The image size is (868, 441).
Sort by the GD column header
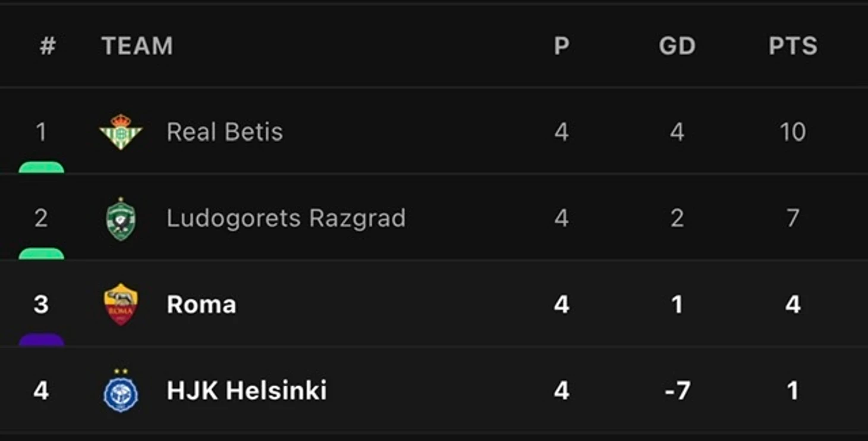[677, 46]
